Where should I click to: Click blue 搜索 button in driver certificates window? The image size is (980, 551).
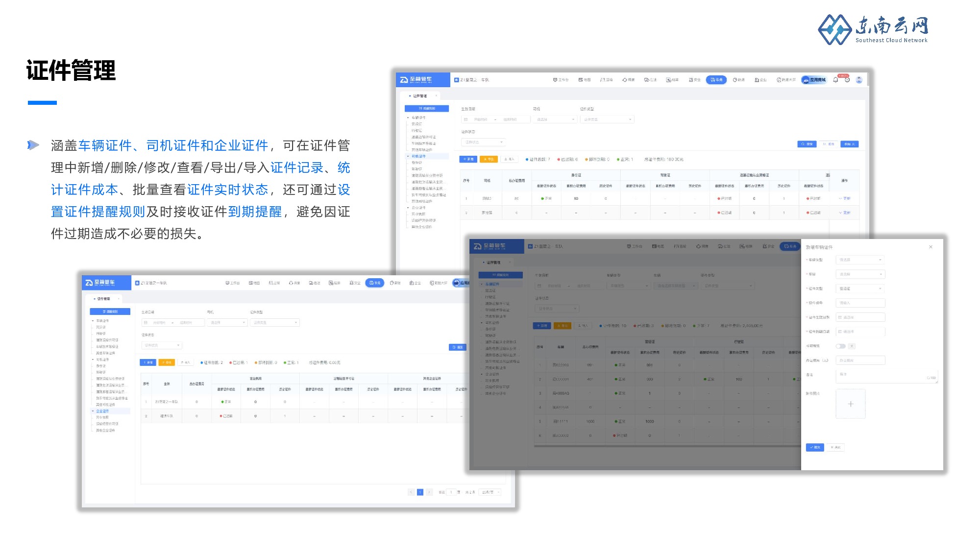[x=807, y=144]
